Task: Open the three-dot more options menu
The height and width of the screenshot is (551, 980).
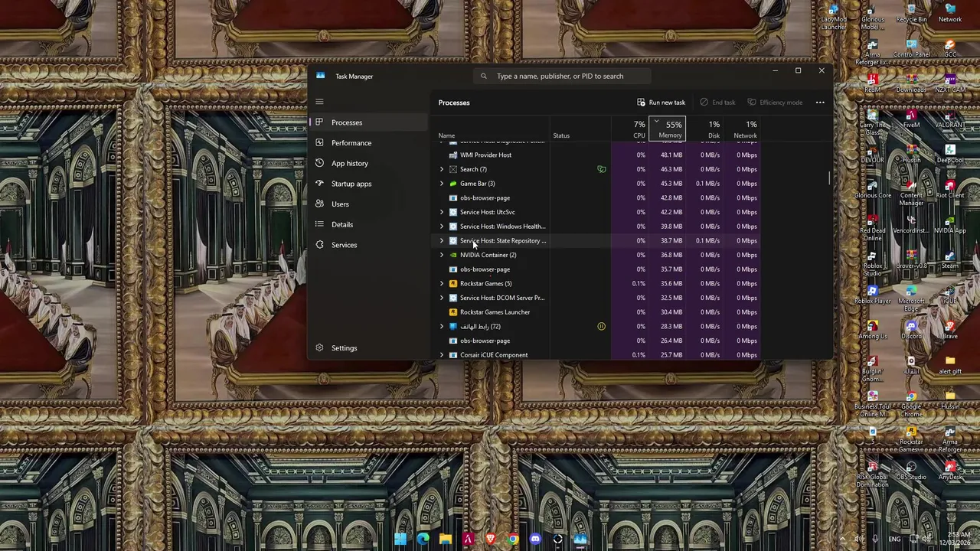Action: tap(820, 103)
